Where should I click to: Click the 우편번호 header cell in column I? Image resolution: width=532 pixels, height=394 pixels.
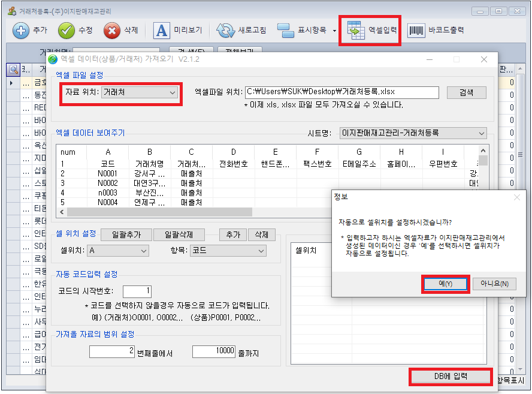click(443, 164)
